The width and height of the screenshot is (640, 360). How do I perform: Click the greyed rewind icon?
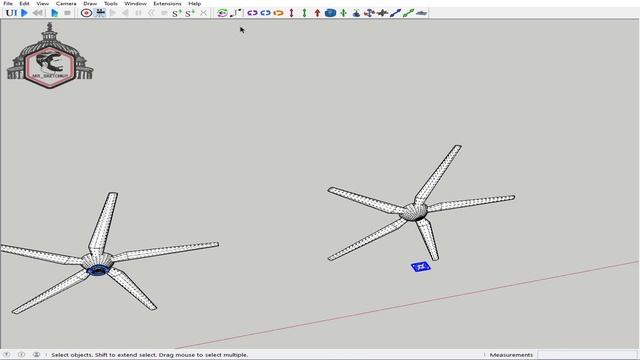click(38, 13)
